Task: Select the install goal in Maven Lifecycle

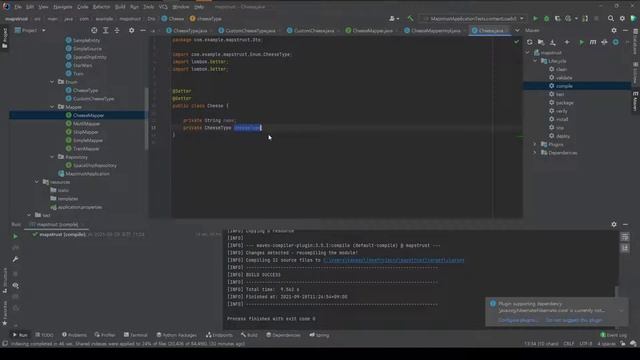Action: coord(562,119)
